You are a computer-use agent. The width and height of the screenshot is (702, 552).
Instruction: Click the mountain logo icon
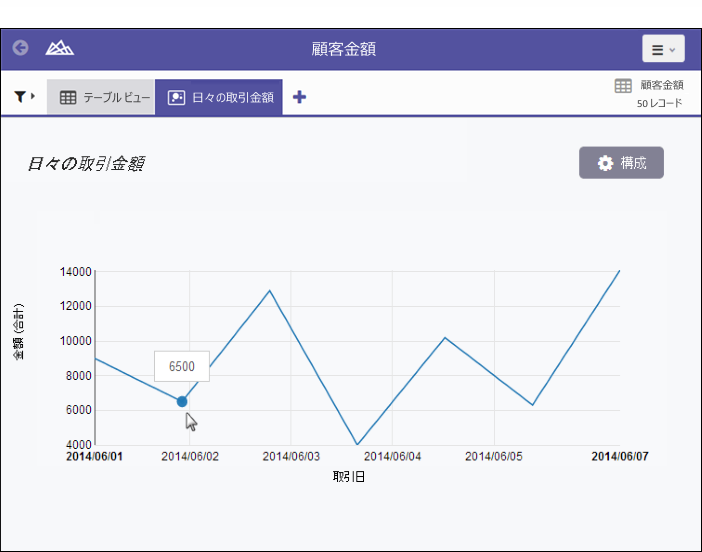60,48
